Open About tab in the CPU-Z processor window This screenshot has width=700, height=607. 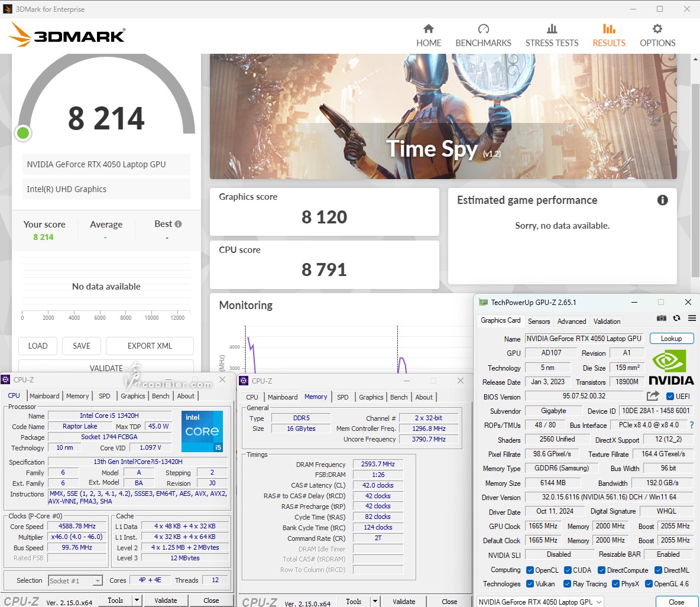pyautogui.click(x=186, y=396)
